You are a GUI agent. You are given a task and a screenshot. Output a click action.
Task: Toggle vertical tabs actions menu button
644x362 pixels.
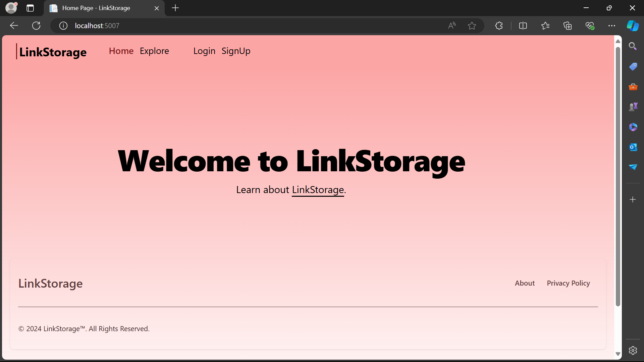[x=30, y=8]
